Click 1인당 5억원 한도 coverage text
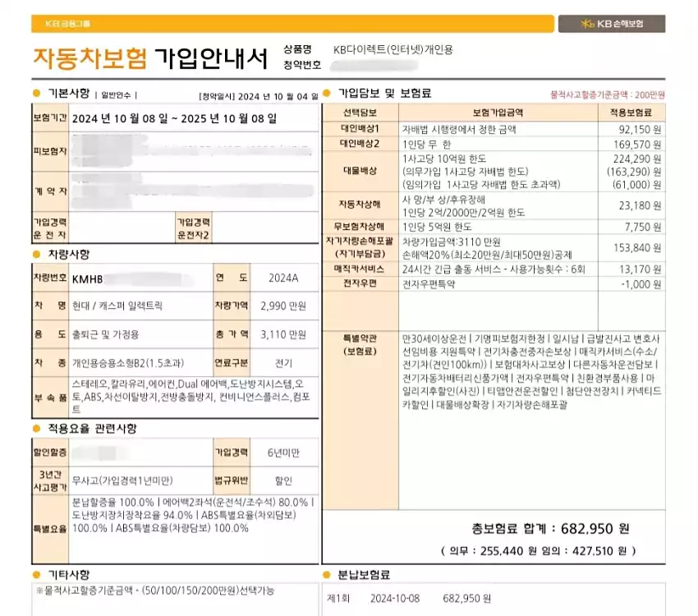 pos(437,227)
